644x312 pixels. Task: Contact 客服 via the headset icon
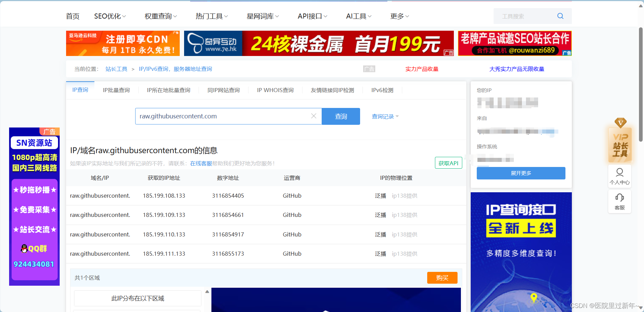coord(619,198)
